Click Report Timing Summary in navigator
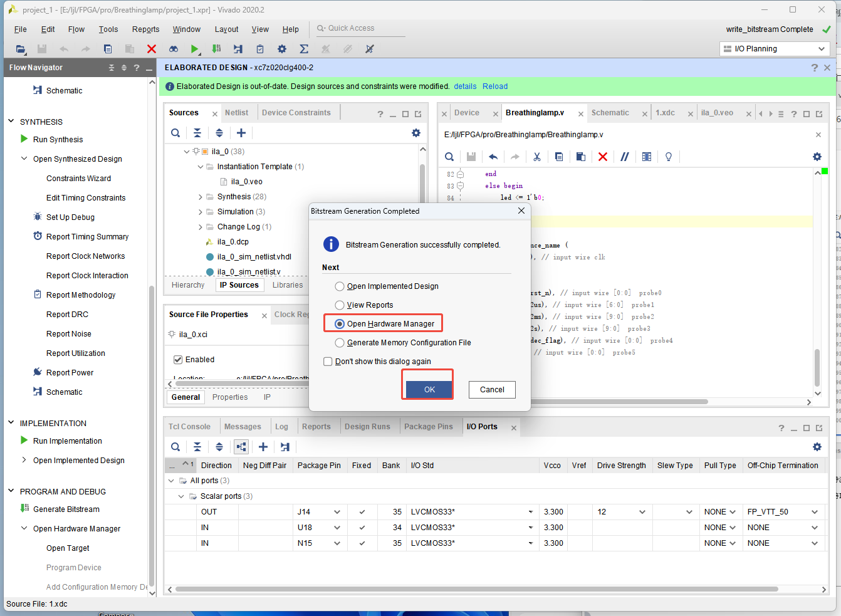The image size is (841, 616). [x=87, y=237]
